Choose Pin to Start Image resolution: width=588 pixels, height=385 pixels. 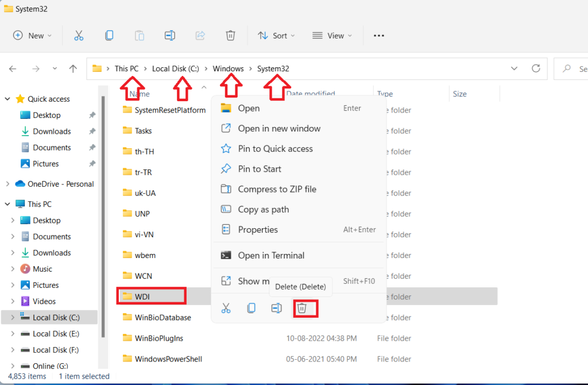299,169
